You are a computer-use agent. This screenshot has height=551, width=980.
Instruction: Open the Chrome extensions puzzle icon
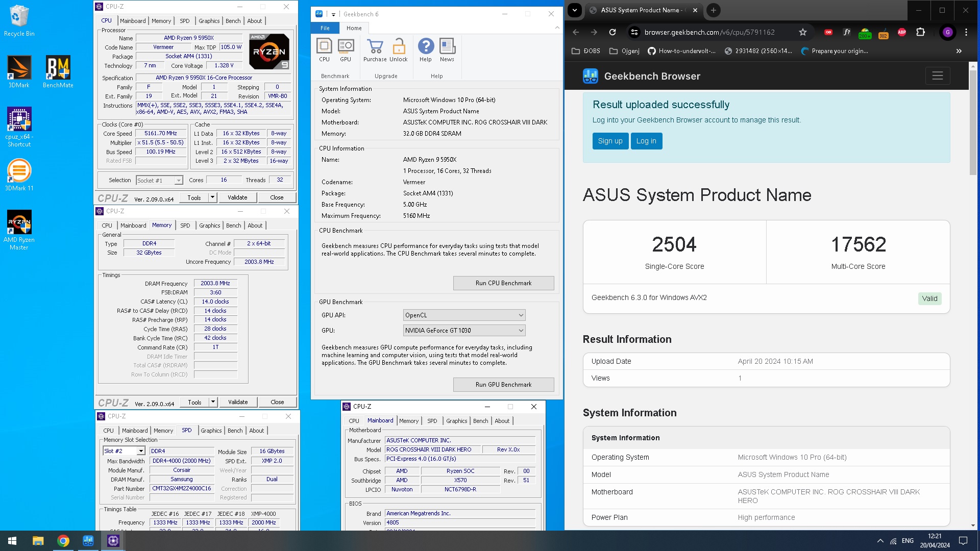(920, 32)
